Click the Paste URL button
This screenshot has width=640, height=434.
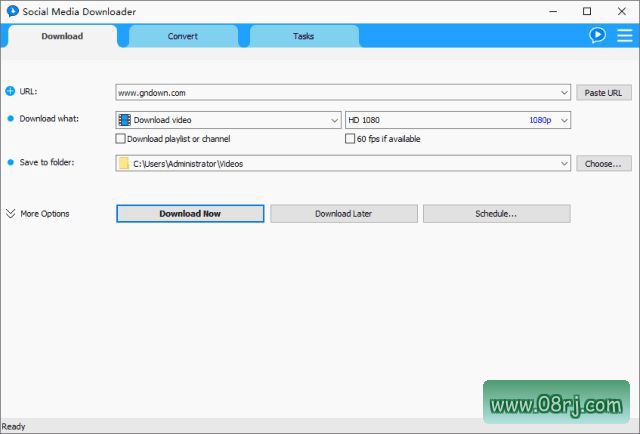[x=603, y=92]
